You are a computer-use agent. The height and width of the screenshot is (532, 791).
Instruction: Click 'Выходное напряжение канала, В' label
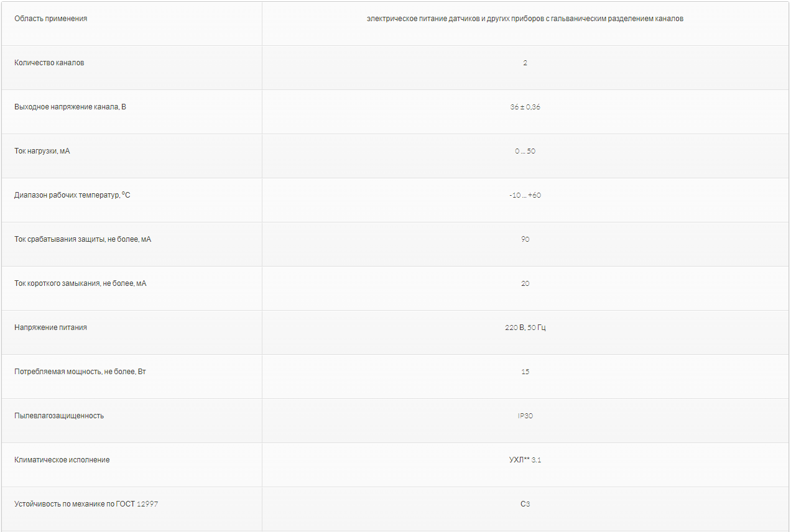(x=70, y=107)
